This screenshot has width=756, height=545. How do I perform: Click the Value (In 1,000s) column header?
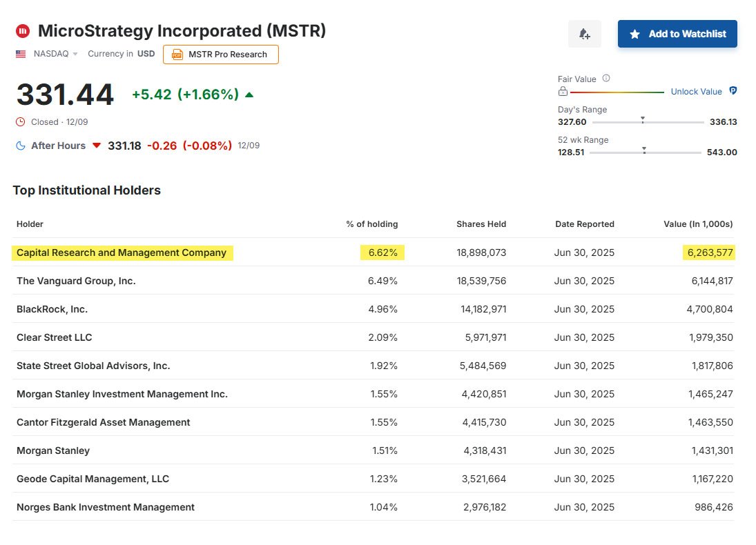click(x=698, y=224)
